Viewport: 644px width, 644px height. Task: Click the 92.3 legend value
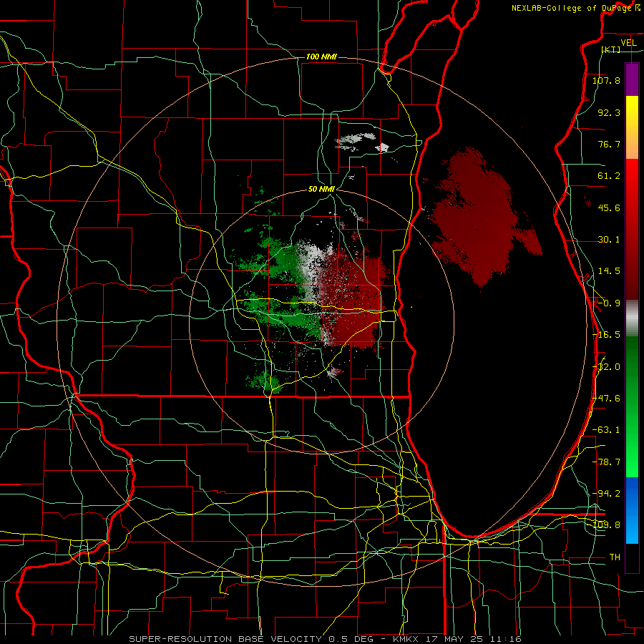609,112
